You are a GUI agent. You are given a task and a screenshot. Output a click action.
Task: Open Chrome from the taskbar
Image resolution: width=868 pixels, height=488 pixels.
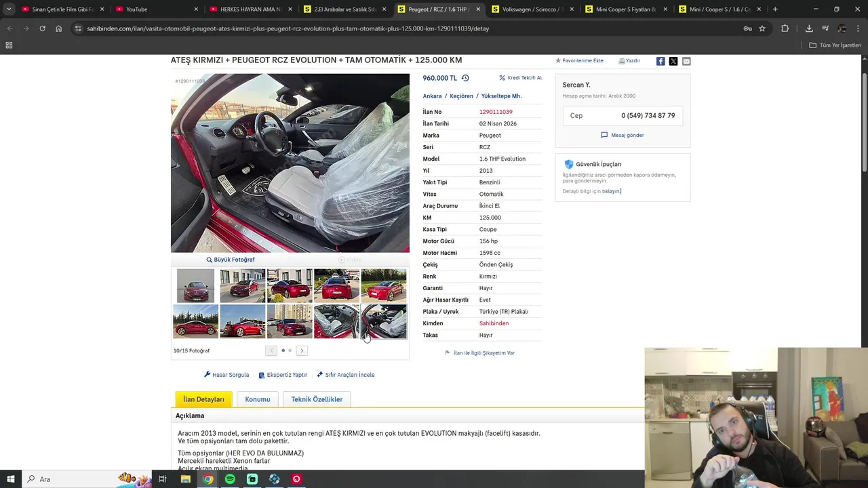point(208,479)
